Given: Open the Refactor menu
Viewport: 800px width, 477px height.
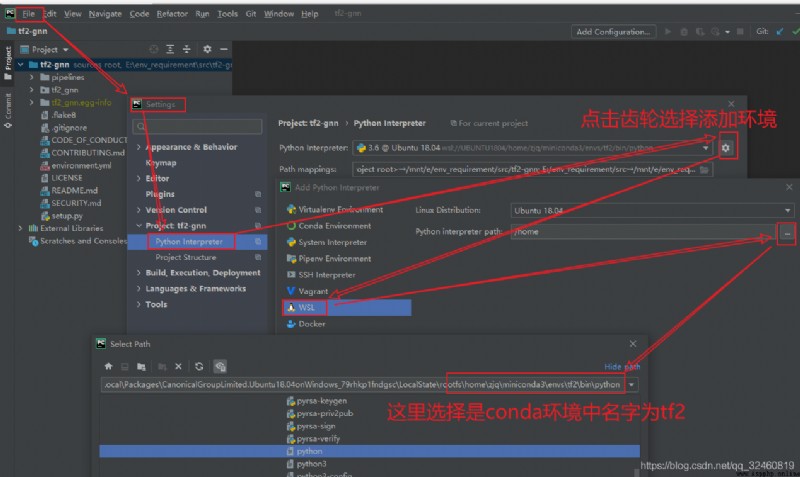Looking at the screenshot, I should pyautogui.click(x=172, y=14).
